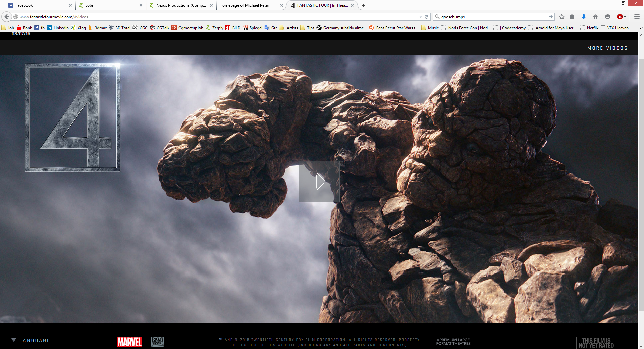The height and width of the screenshot is (349, 644).
Task: Open Arnold for Maya User bookmark
Action: point(553,28)
